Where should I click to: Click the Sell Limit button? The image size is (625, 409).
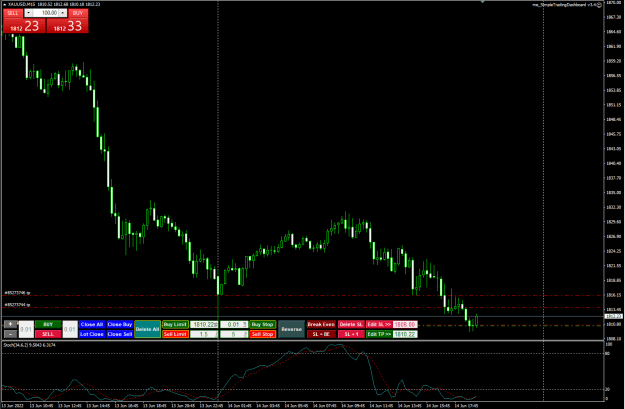point(175,334)
